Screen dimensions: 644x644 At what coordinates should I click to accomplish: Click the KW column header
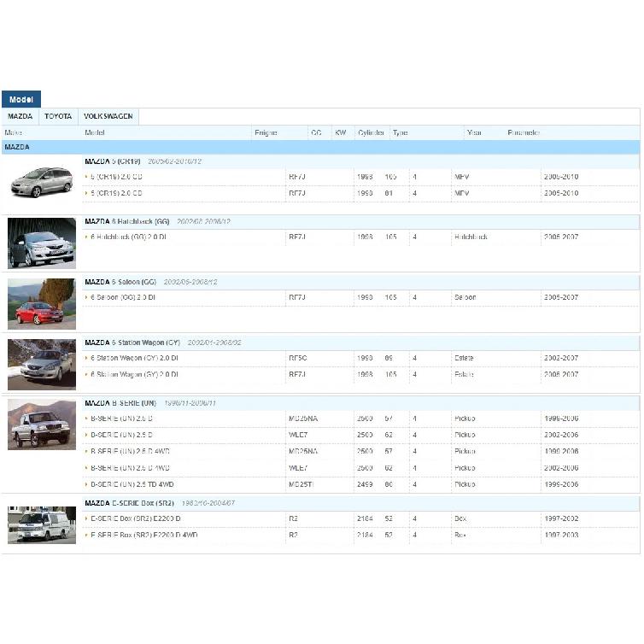point(341,132)
